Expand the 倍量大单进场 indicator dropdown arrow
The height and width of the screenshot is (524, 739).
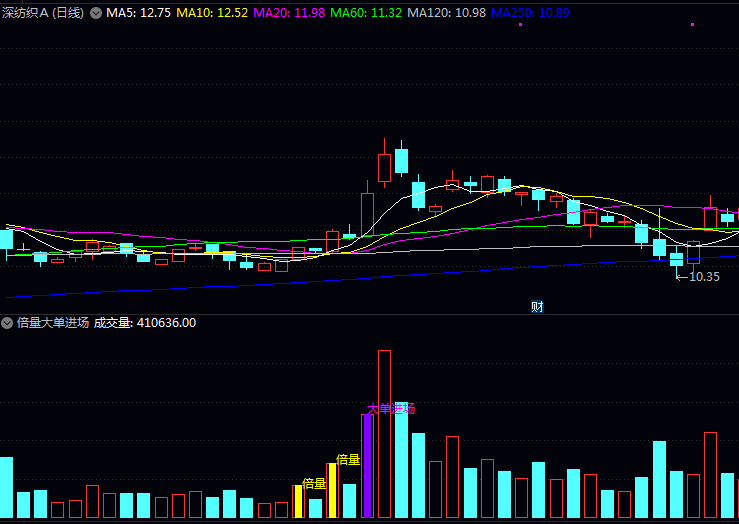coord(7,323)
